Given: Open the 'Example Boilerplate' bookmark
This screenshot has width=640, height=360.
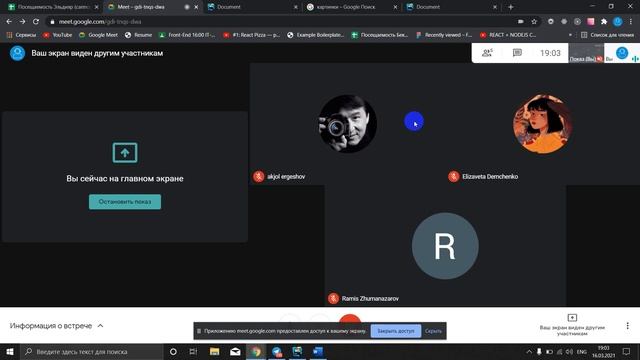Looking at the screenshot, I should click(316, 35).
